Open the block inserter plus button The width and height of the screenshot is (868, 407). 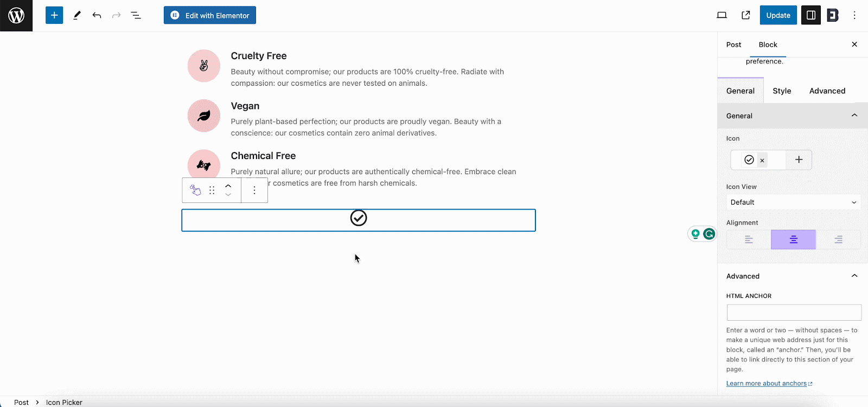(x=54, y=15)
